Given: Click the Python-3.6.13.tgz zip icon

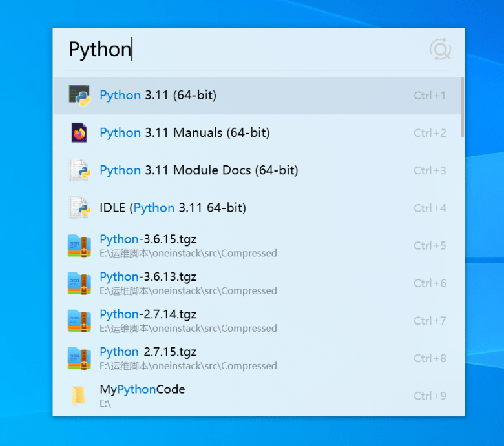Looking at the screenshot, I should tap(79, 283).
